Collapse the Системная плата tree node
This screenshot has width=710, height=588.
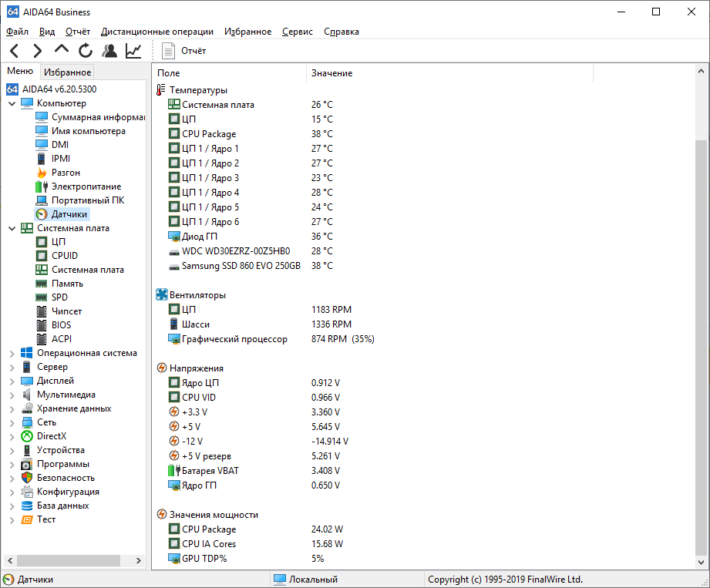12,229
